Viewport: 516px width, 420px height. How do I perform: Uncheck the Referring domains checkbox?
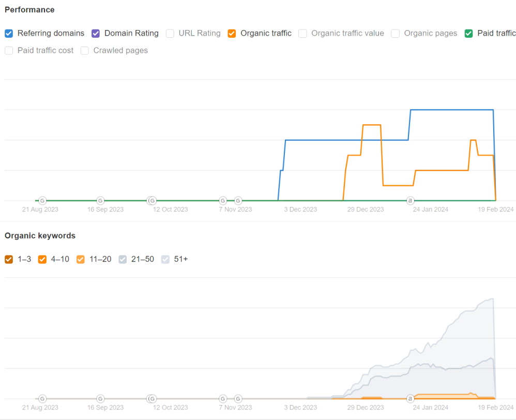pos(9,34)
